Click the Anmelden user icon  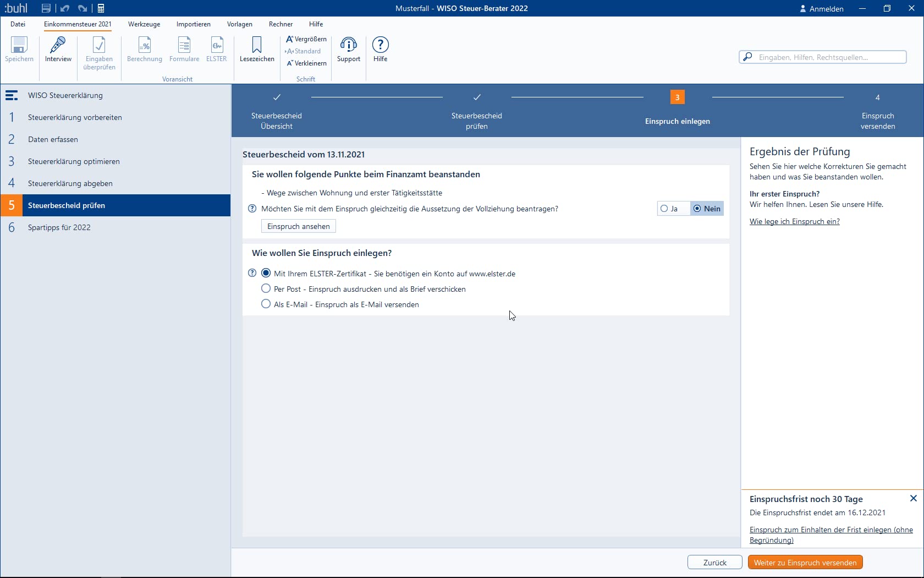click(803, 9)
